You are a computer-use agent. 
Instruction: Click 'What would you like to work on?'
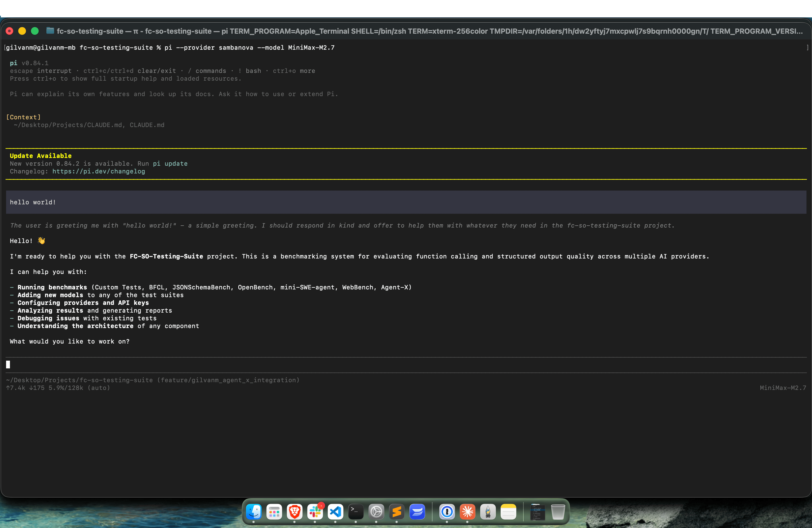pyautogui.click(x=70, y=341)
